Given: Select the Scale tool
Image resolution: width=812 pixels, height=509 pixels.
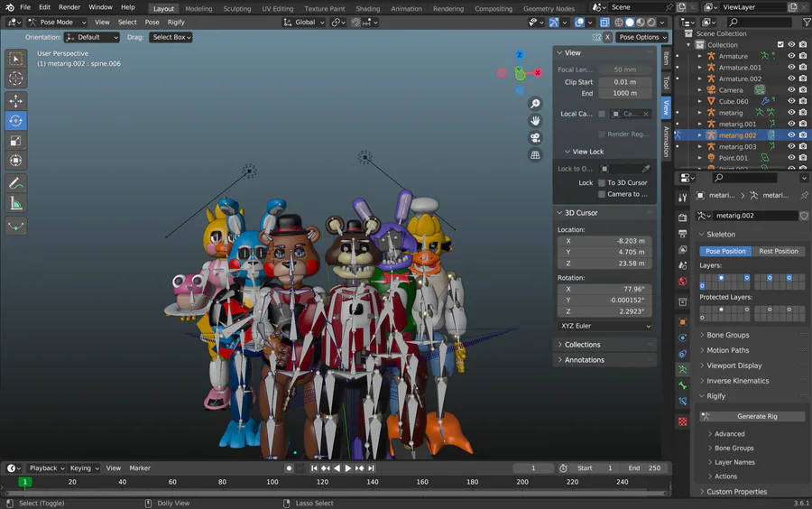Looking at the screenshot, I should 16,141.
